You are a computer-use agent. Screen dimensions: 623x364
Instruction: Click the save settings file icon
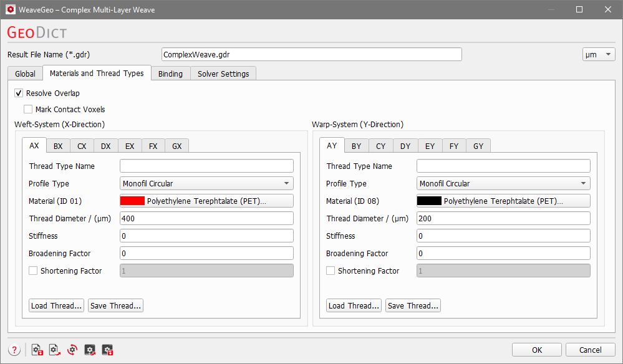tap(36, 350)
